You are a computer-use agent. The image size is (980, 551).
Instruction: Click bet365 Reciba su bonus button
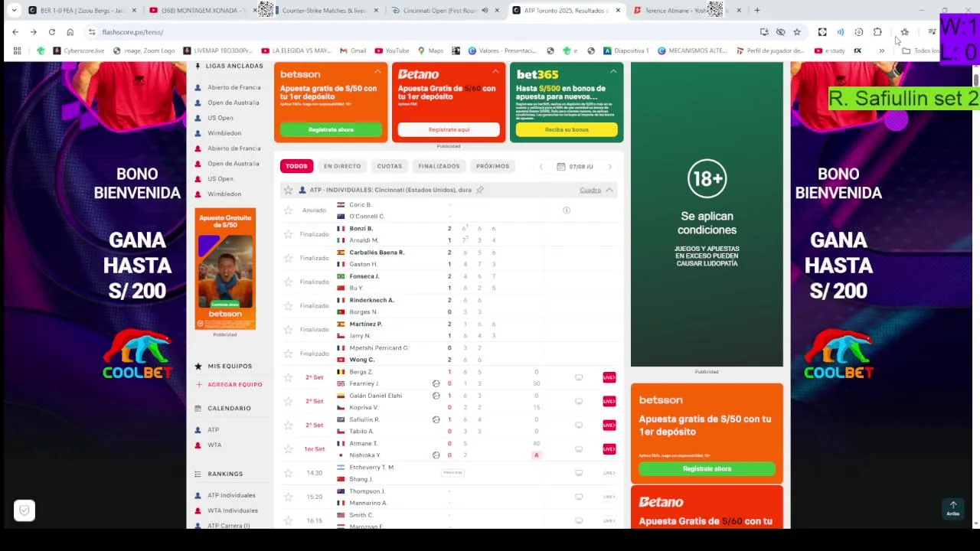point(567,129)
